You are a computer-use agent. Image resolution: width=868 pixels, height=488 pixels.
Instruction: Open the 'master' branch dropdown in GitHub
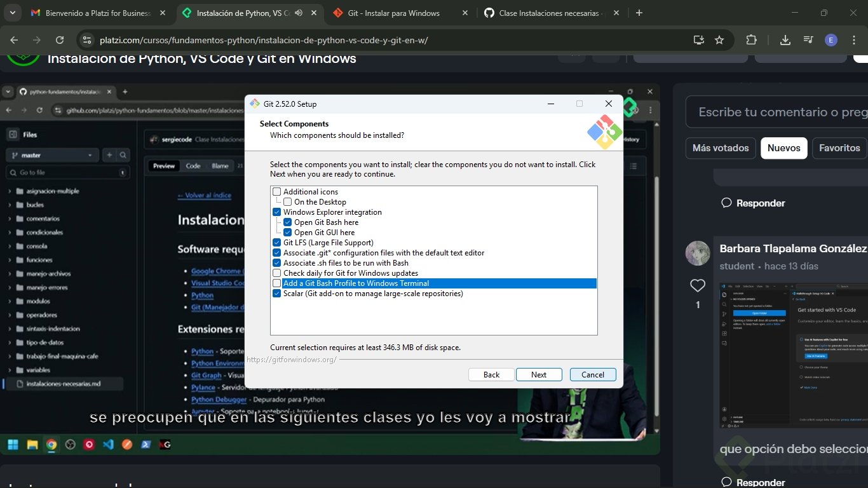(x=51, y=155)
